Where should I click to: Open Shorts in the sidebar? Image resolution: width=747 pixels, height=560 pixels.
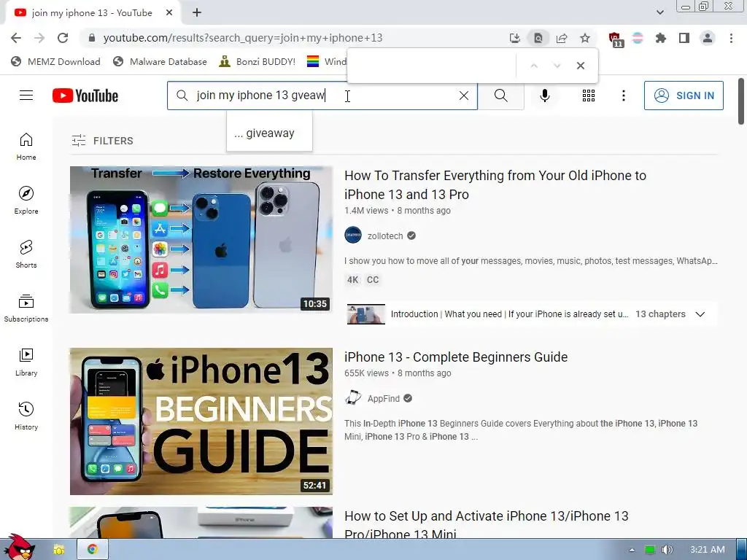pos(26,254)
